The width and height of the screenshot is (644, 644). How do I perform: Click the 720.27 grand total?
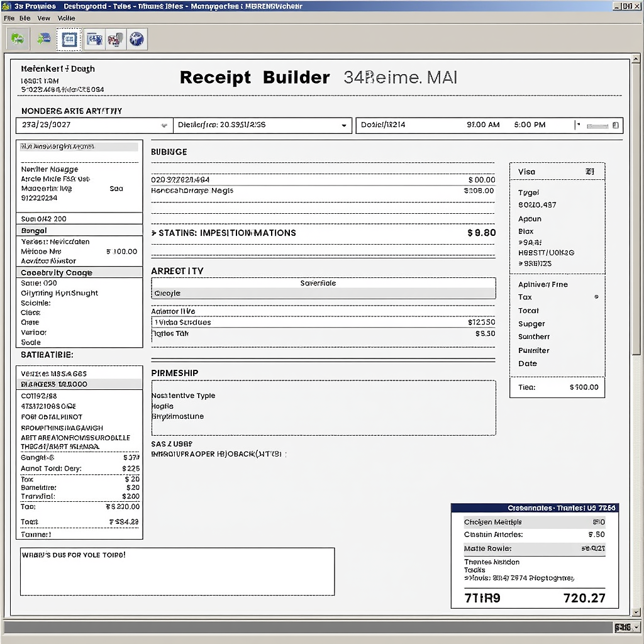584,598
